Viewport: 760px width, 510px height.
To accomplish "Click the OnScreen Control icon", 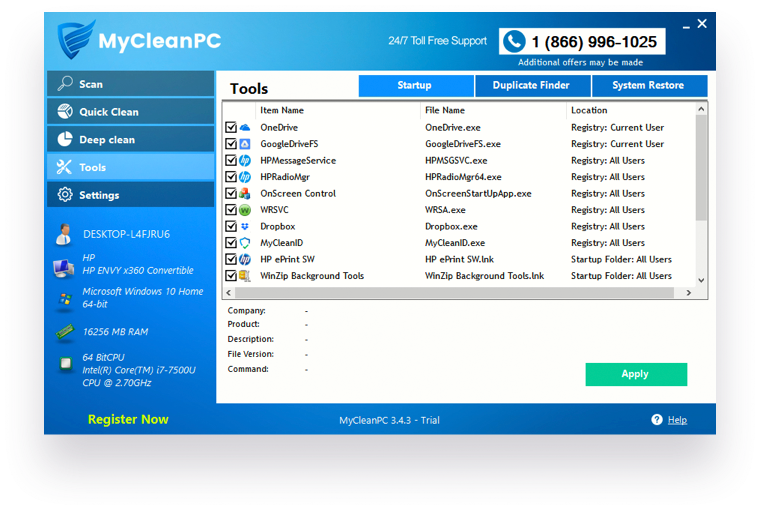I will (x=245, y=193).
